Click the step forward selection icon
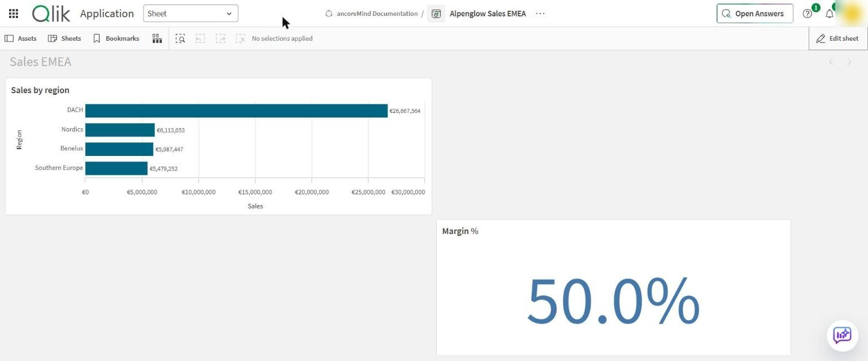Screen dimensions: 868x361 (220, 38)
